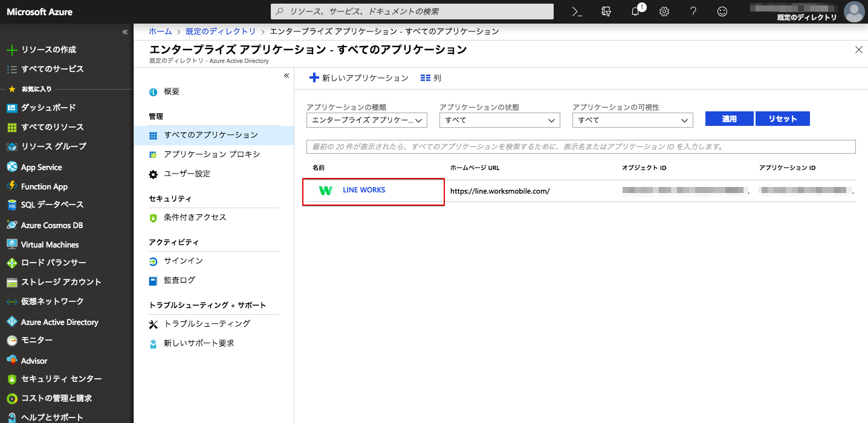
Task: Select Azure Active Directory in the sidebar
Action: click(59, 322)
